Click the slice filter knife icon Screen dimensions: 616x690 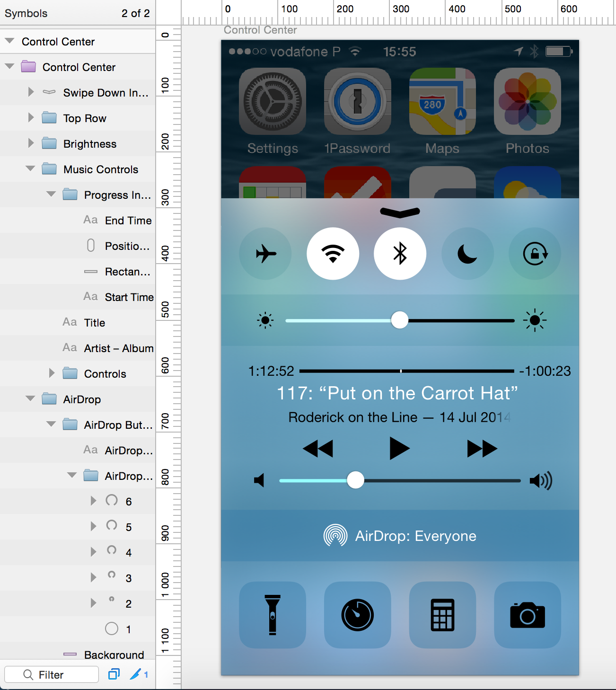coord(136,674)
